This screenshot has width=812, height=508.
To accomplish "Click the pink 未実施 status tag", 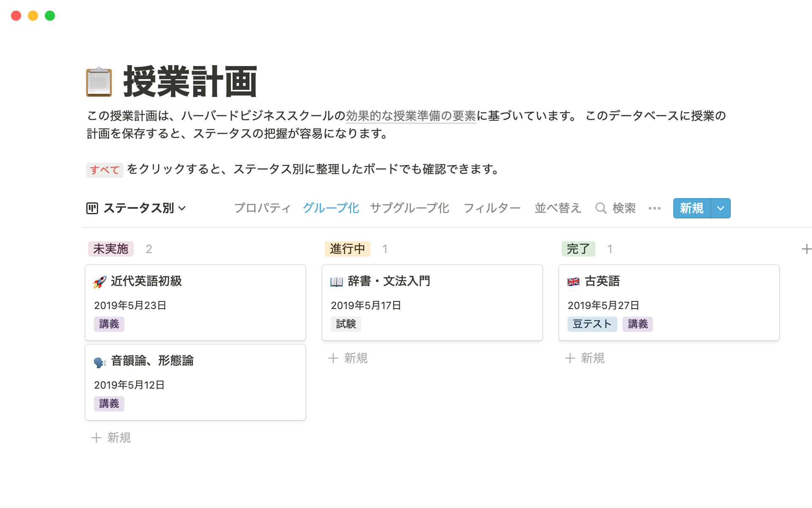I will (111, 249).
